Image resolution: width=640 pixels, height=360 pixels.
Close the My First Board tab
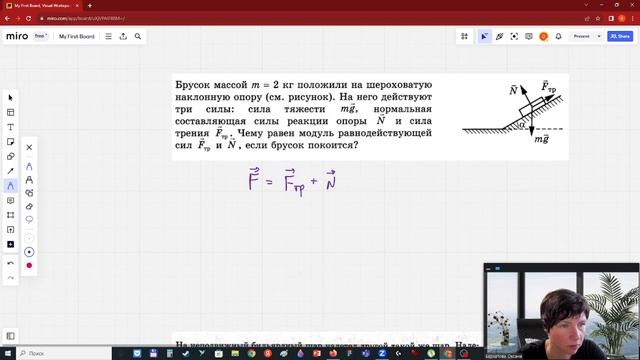coord(77,6)
